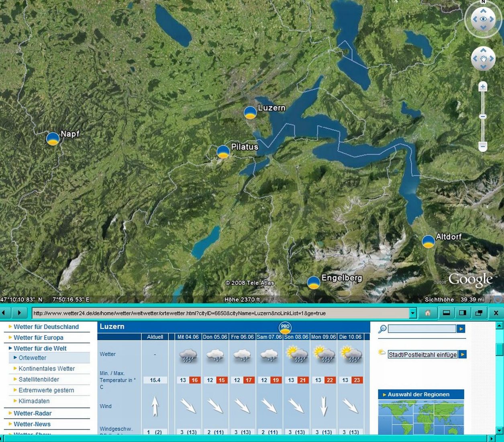Click scroll down arrow of web panel

coord(499,430)
